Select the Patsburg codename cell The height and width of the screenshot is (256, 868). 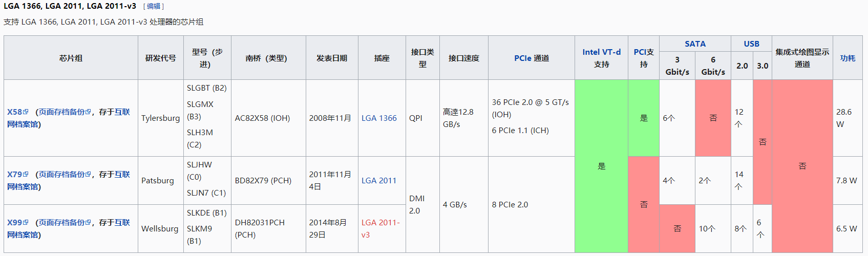pos(161,180)
